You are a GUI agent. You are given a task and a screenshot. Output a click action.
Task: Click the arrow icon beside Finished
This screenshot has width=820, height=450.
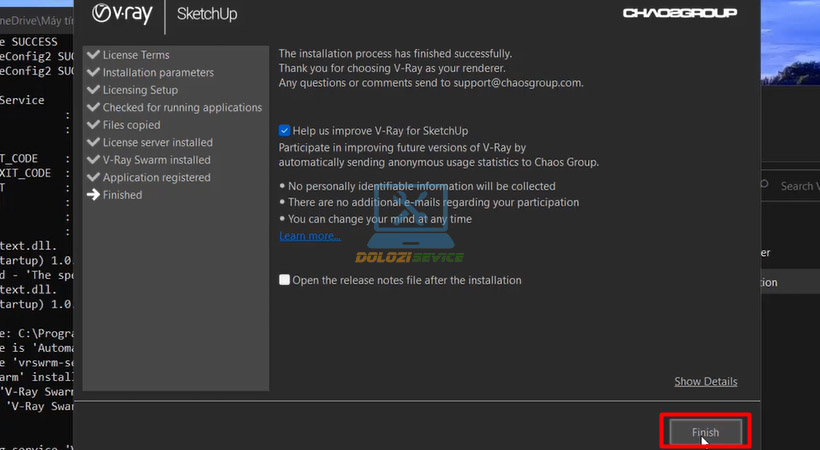tap(94, 195)
